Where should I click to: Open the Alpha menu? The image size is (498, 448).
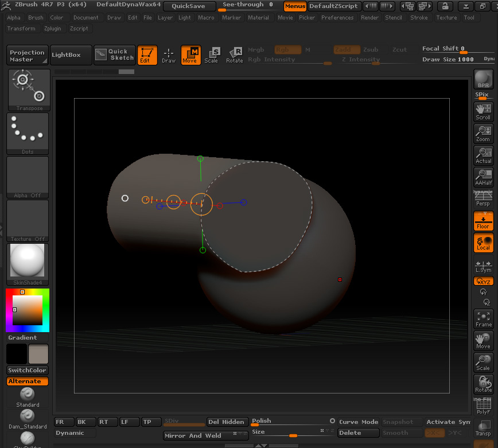coord(14,17)
